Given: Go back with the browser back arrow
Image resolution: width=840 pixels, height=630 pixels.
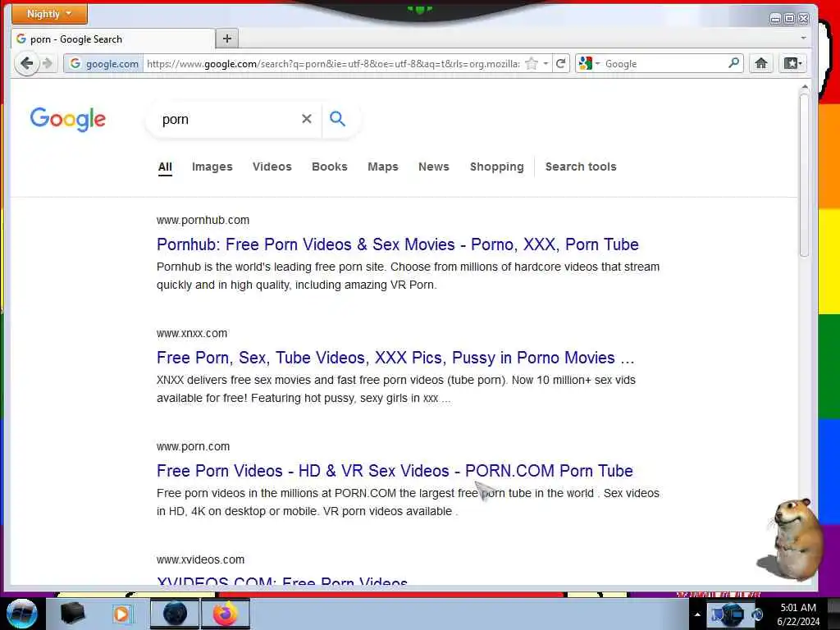Looking at the screenshot, I should 26,64.
